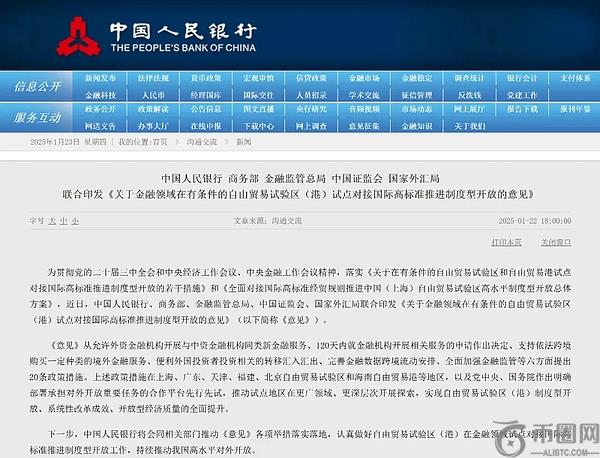Click the 打印本页 print button
The image size is (600, 458).
tap(507, 242)
